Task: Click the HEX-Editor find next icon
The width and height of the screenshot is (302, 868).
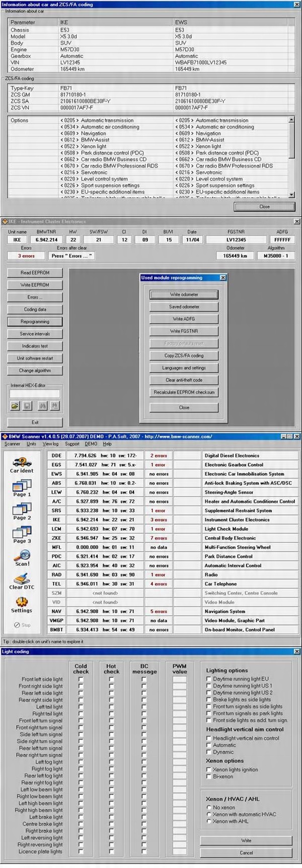Action: [x=55, y=405]
